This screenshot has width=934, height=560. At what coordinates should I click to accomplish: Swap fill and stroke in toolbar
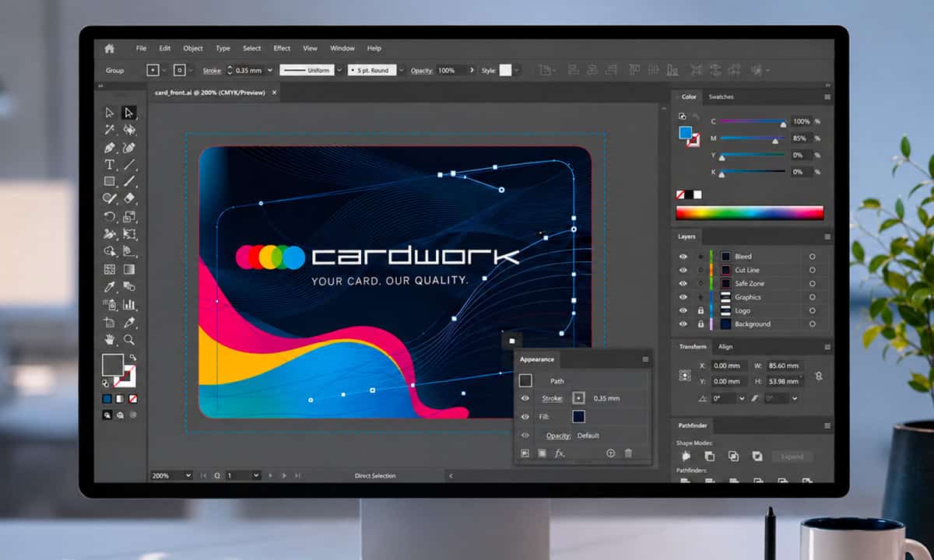[x=132, y=357]
